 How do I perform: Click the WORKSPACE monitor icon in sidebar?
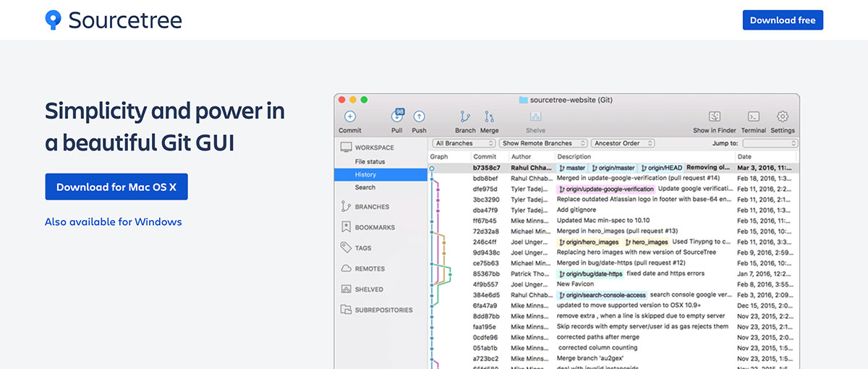click(x=346, y=148)
